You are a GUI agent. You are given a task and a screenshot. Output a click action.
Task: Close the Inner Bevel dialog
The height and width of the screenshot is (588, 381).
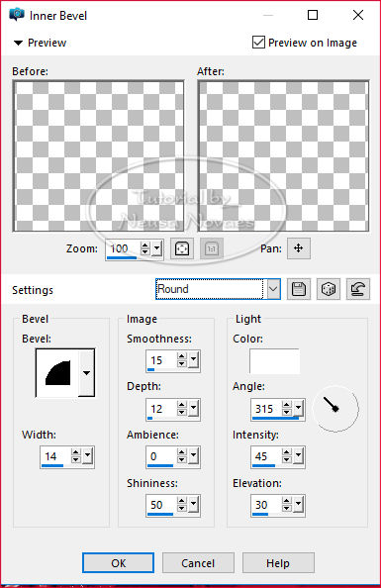(358, 15)
